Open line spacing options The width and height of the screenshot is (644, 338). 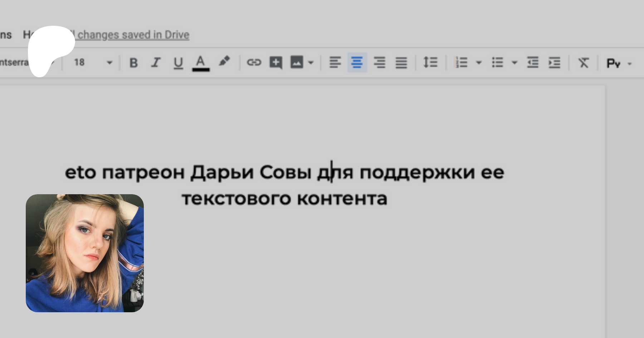[x=430, y=63]
